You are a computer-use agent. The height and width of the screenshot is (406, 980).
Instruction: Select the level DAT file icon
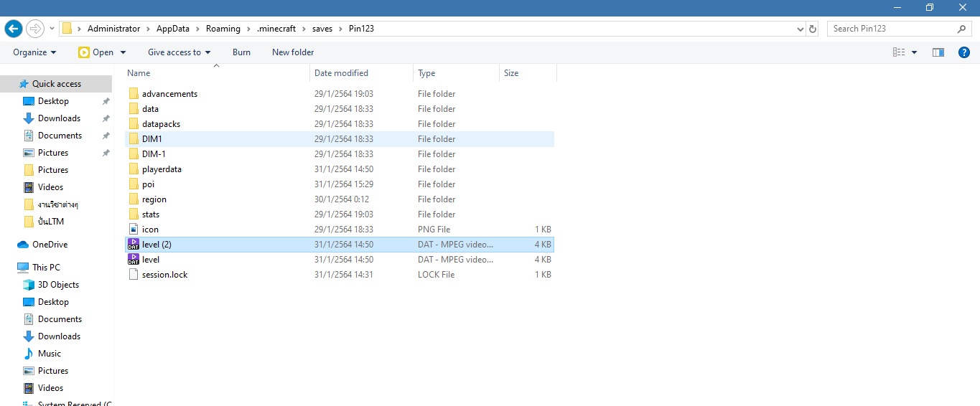[x=134, y=260]
